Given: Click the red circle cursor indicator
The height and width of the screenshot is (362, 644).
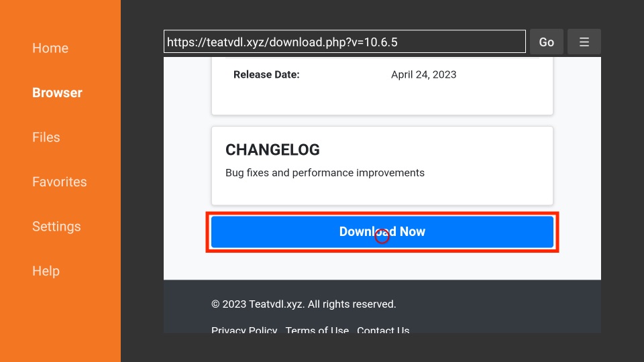Looking at the screenshot, I should (x=382, y=237).
